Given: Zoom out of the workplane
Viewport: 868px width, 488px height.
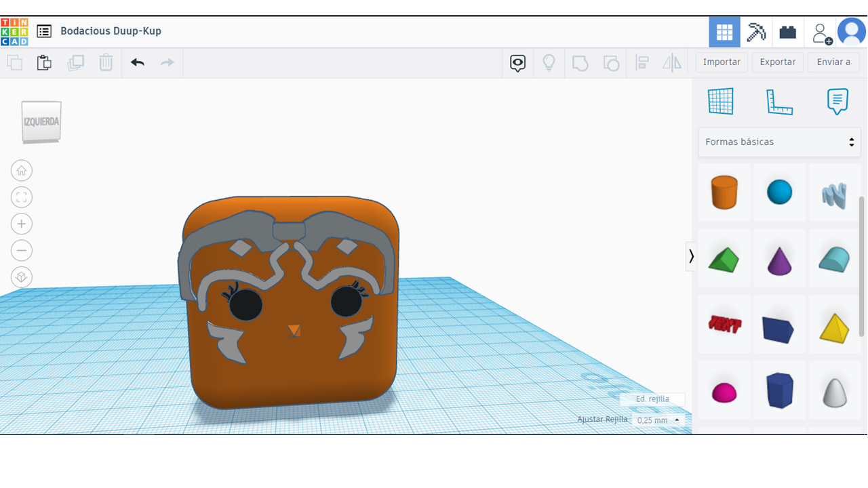Looking at the screenshot, I should click(x=22, y=251).
